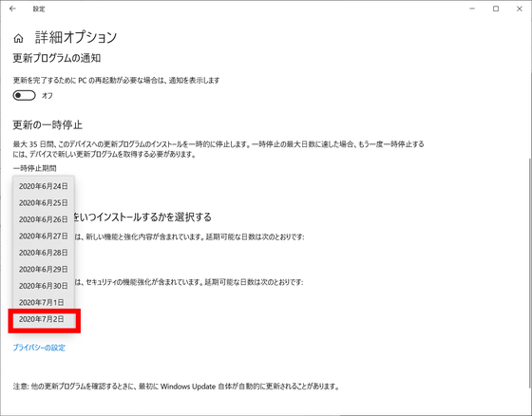Click the 詳細オプション page title
The height and width of the screenshot is (416, 532).
(x=76, y=37)
